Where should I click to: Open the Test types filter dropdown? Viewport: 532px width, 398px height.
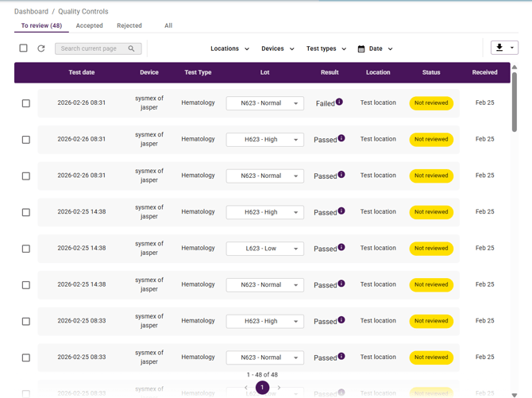tap(326, 48)
